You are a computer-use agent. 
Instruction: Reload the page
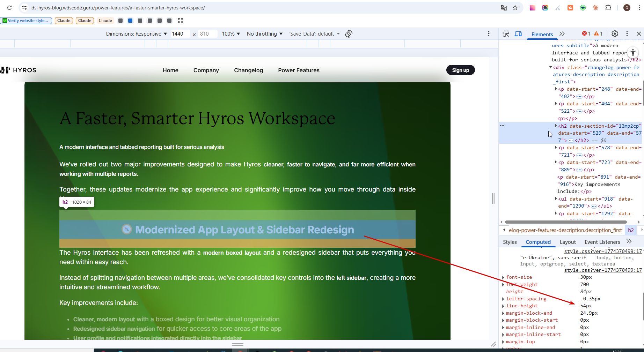tap(9, 8)
